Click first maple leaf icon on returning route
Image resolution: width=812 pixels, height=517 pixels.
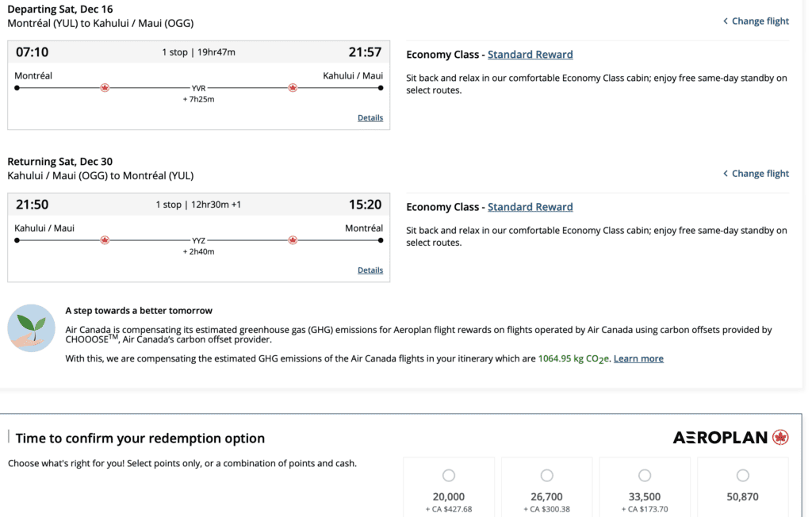tap(105, 240)
